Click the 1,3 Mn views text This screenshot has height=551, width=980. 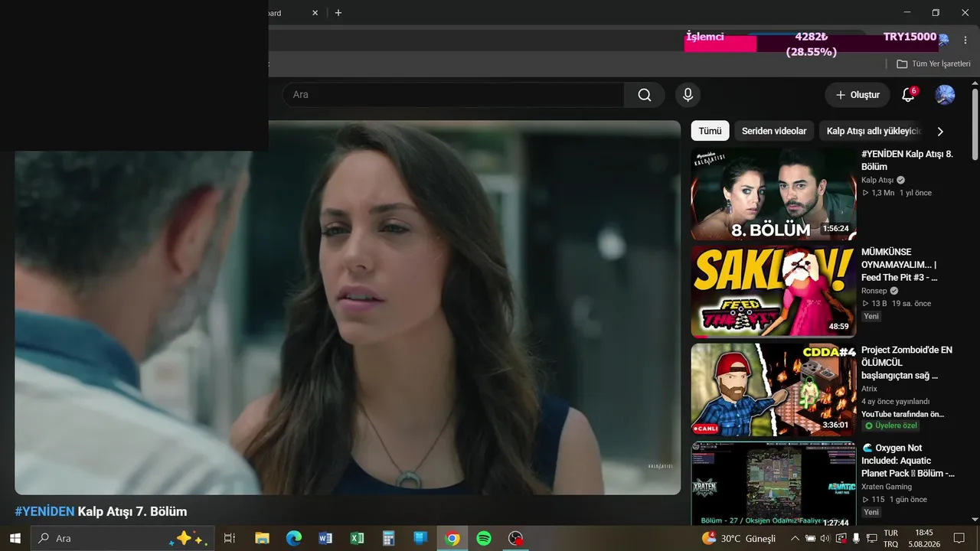(x=883, y=193)
